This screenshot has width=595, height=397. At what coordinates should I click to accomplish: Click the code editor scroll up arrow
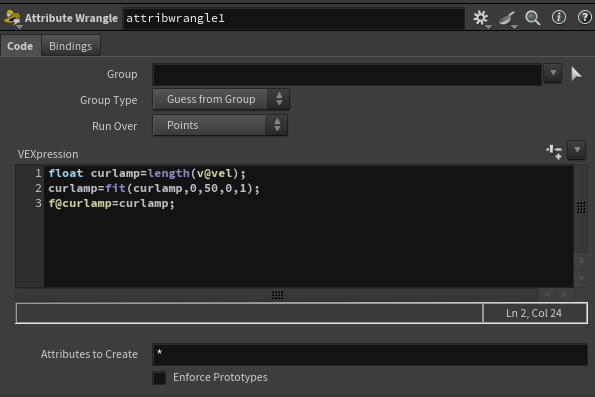click(x=581, y=260)
